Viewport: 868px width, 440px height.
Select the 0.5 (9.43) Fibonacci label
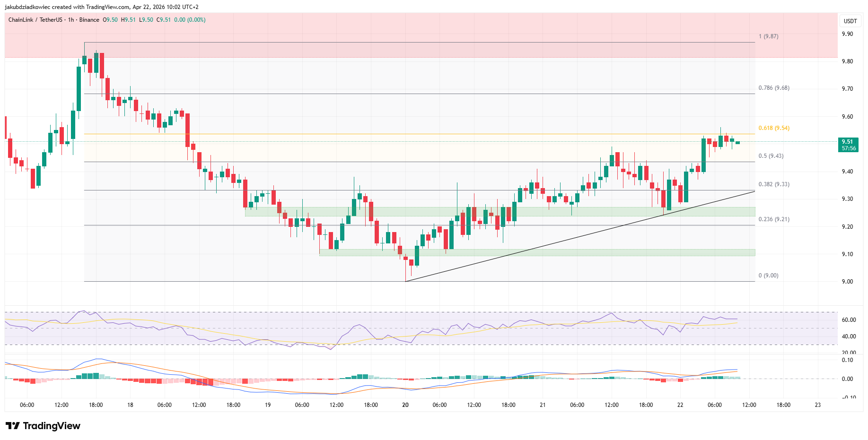click(x=771, y=156)
